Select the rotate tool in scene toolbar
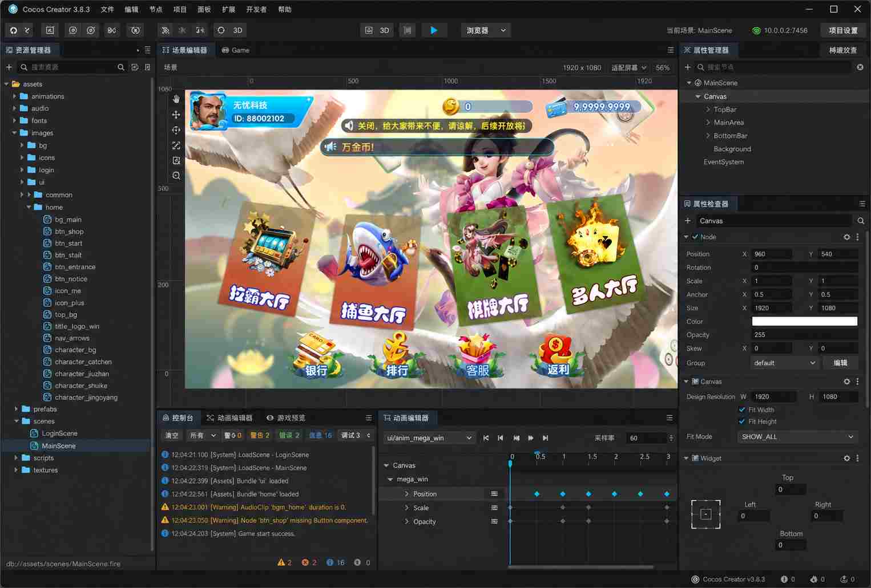Image resolution: width=871 pixels, height=588 pixels. pos(176,130)
